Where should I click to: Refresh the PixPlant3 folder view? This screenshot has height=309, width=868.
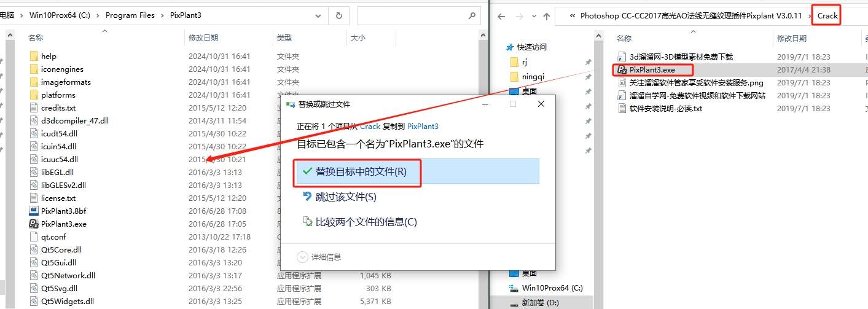coord(338,15)
